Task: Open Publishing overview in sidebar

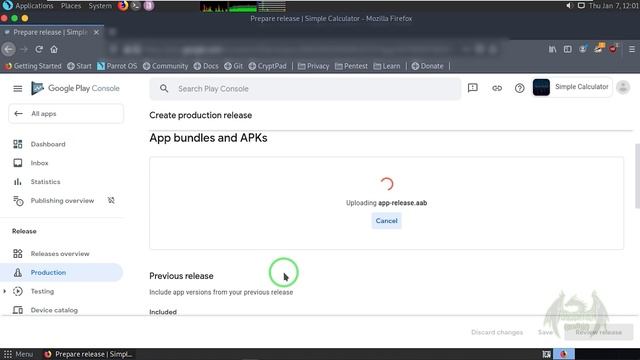Action: tap(61, 200)
